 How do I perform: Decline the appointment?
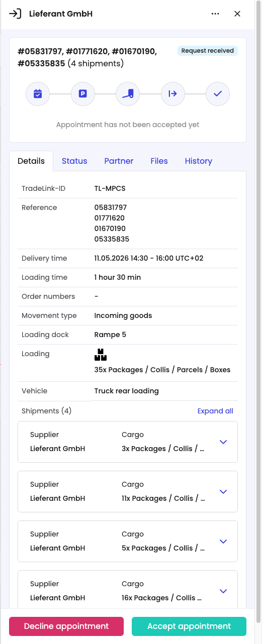click(66, 626)
